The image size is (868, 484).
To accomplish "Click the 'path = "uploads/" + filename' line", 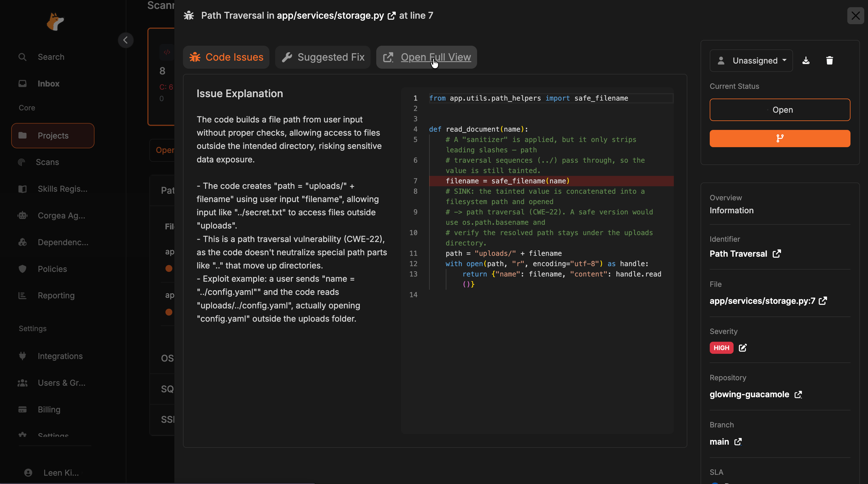I will [504, 253].
